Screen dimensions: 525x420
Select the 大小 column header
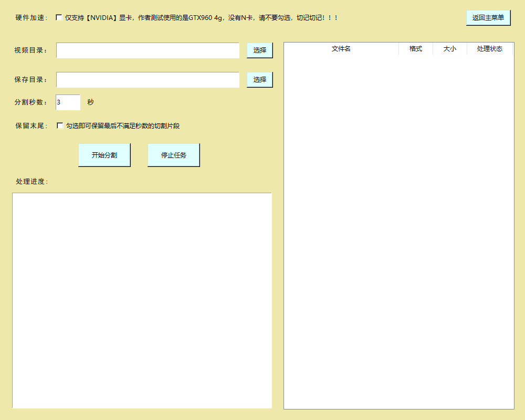[449, 49]
